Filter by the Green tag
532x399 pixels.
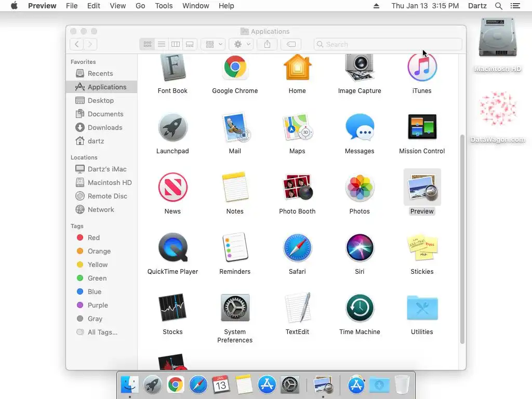pyautogui.click(x=101, y=278)
